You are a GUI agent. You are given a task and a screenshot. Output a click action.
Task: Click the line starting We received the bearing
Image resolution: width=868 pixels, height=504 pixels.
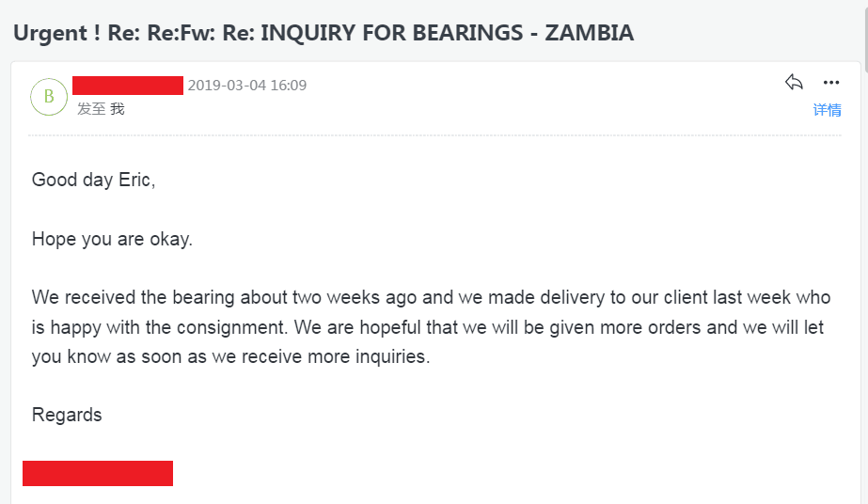[x=432, y=297]
